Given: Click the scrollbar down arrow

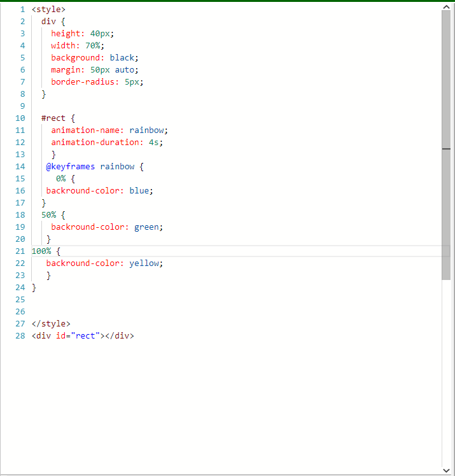Looking at the screenshot, I should click(x=446, y=470).
